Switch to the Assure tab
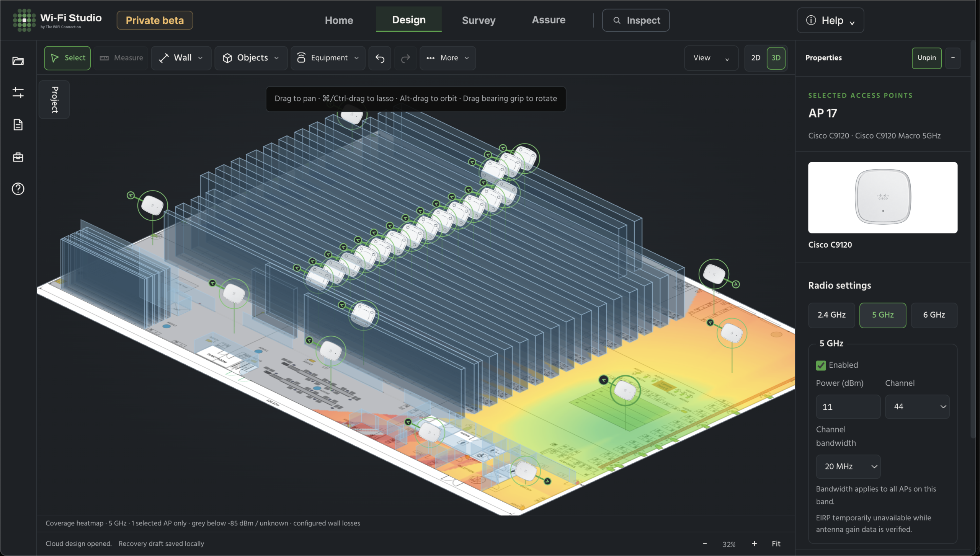The width and height of the screenshot is (980, 556). click(x=549, y=20)
